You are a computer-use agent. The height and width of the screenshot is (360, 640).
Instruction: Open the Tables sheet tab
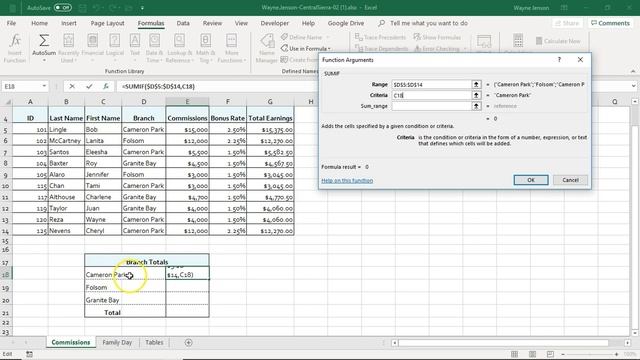(x=154, y=342)
